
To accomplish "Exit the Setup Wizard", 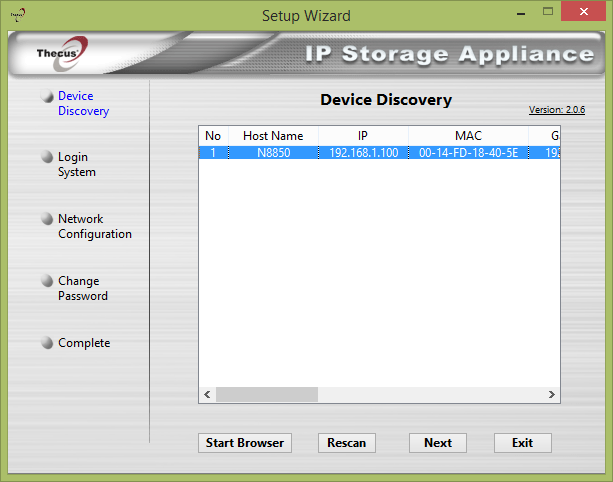I will (x=523, y=443).
